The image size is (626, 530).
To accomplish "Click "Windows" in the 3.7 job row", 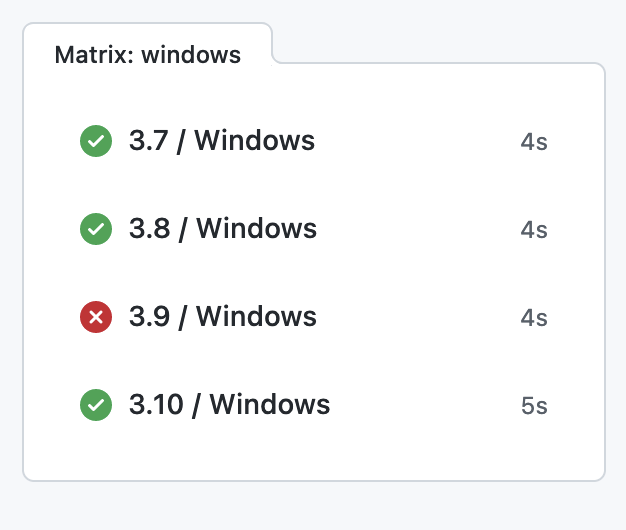I will pos(255,142).
